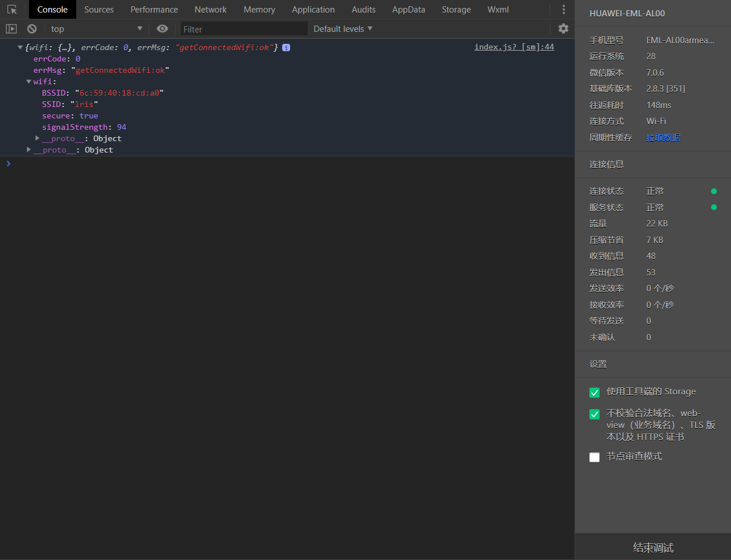Open the Performance tab
This screenshot has width=731, height=560.
point(154,10)
